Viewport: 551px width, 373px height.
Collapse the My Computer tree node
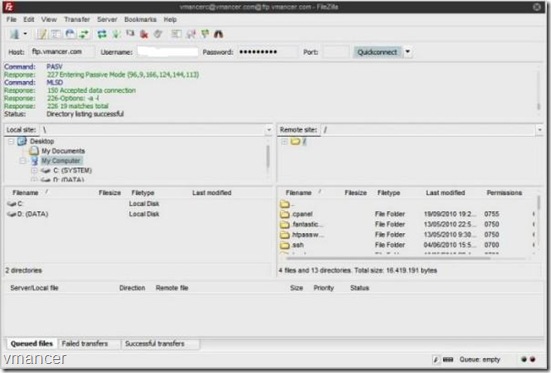22,161
